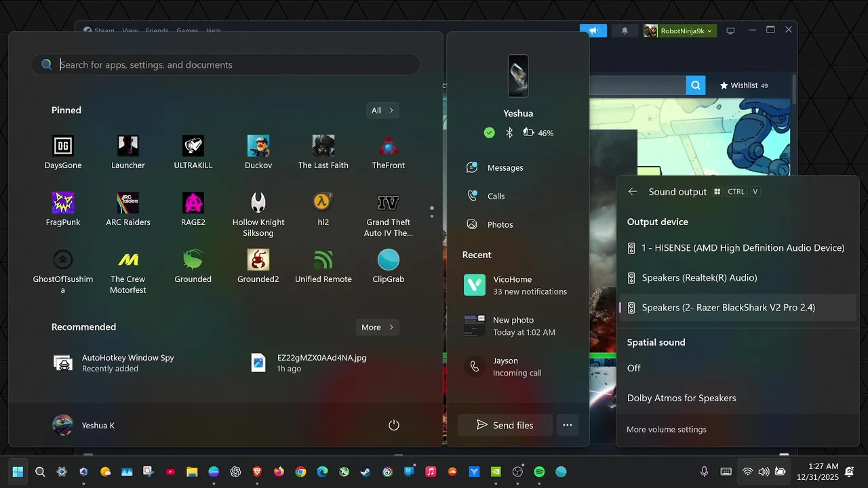
Task: Select Speakers (Realtek(R) Audio) output
Action: [737, 278]
